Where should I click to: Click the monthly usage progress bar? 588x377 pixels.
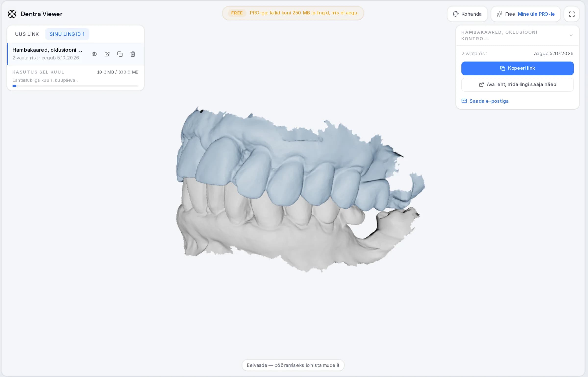point(75,86)
